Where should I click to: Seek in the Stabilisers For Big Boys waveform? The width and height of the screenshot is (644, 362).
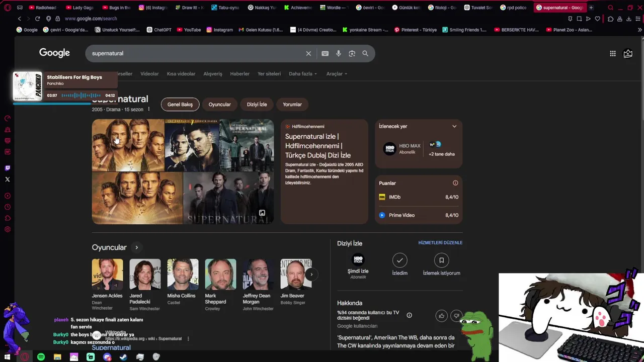82,96
